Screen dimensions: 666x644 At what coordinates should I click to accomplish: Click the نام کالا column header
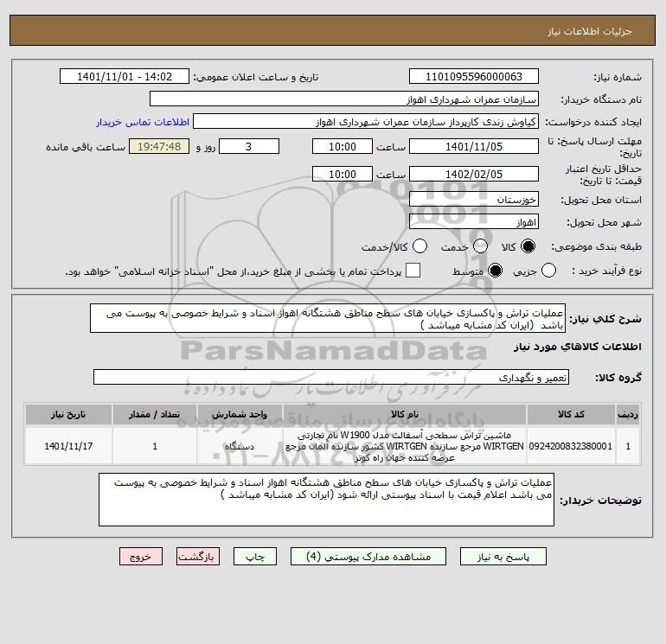[x=405, y=414]
